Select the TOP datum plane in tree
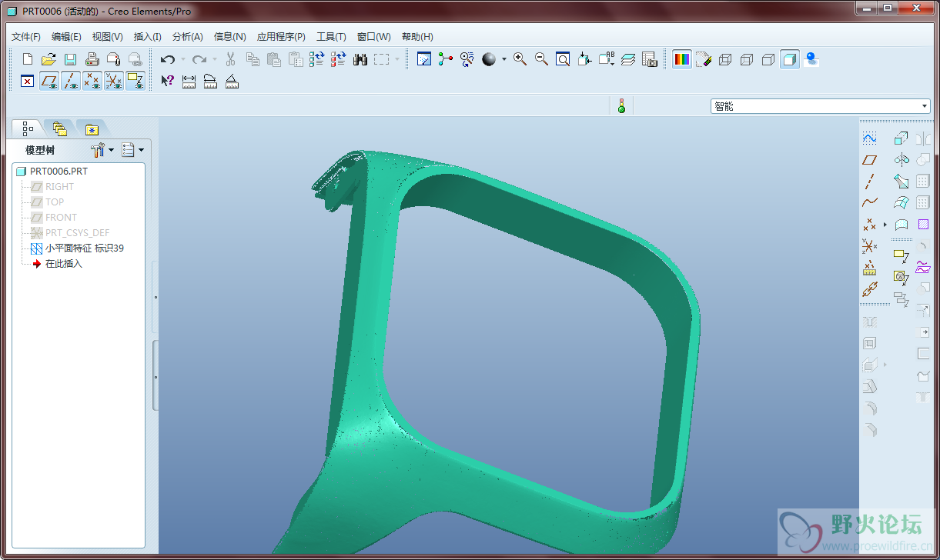 55,202
